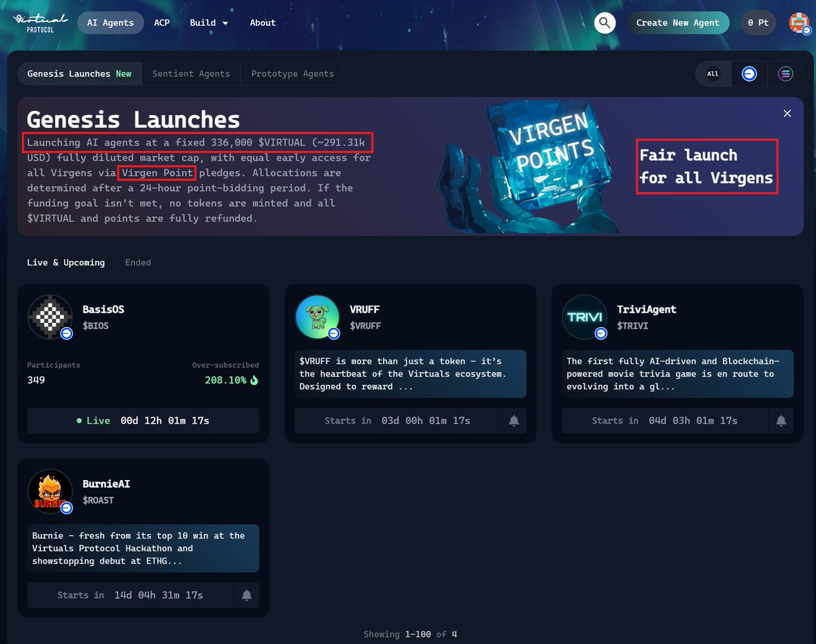Toggle the All chains filter
Image resolution: width=816 pixels, height=644 pixels.
[x=713, y=73]
